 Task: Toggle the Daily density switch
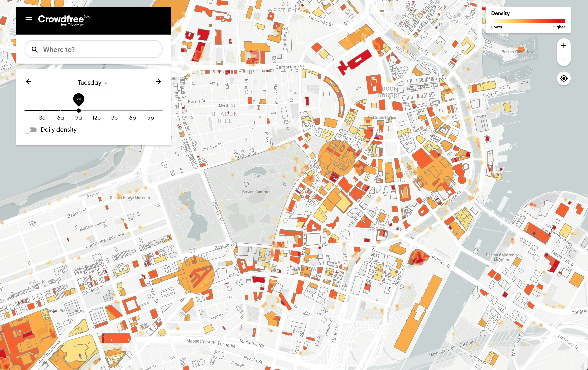point(31,130)
